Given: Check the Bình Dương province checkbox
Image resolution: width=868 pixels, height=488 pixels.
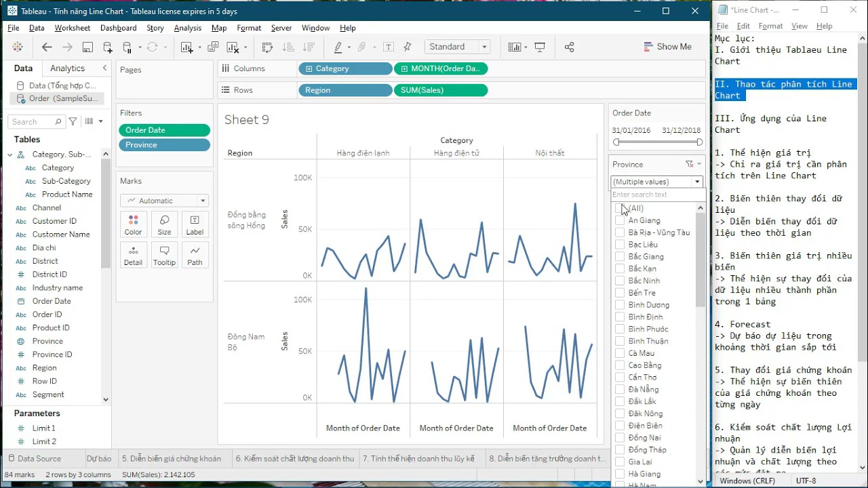Looking at the screenshot, I should pyautogui.click(x=620, y=305).
